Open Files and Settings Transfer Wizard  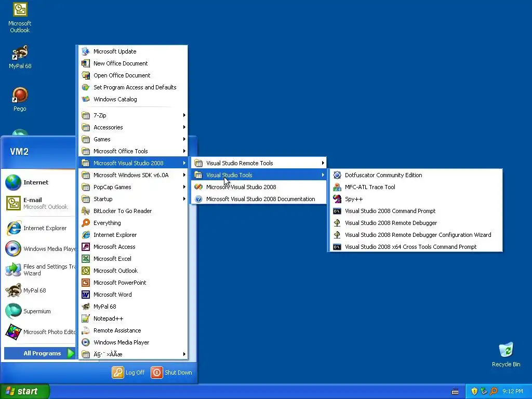point(40,270)
